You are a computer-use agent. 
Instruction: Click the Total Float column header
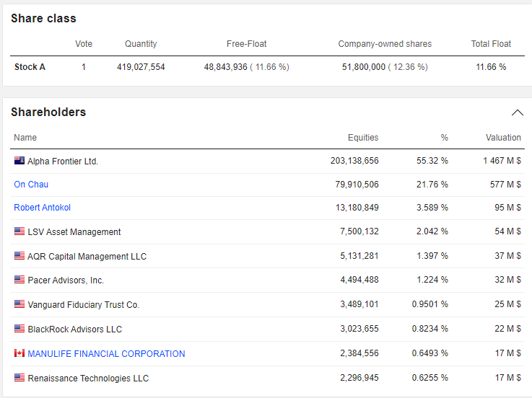pos(491,44)
